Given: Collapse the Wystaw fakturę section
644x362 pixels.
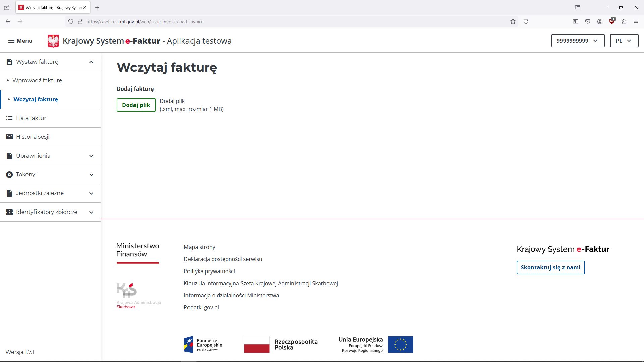Looking at the screenshot, I should point(91,62).
